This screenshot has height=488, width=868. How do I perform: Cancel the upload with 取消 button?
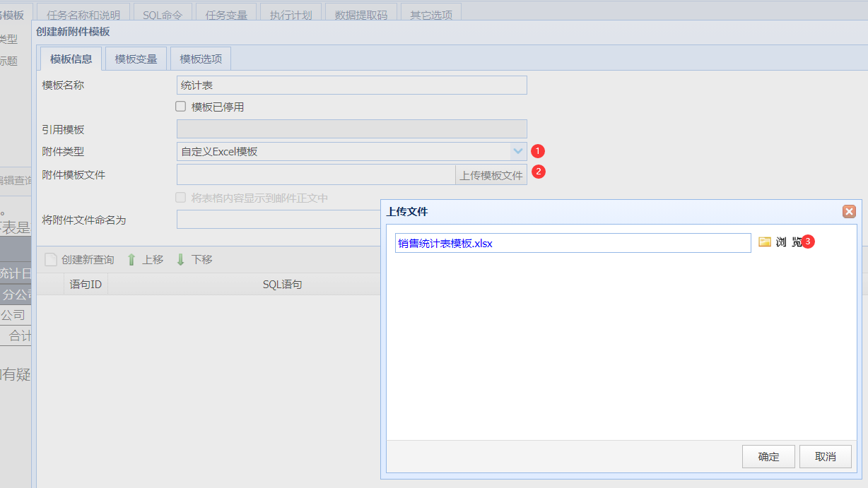point(825,457)
